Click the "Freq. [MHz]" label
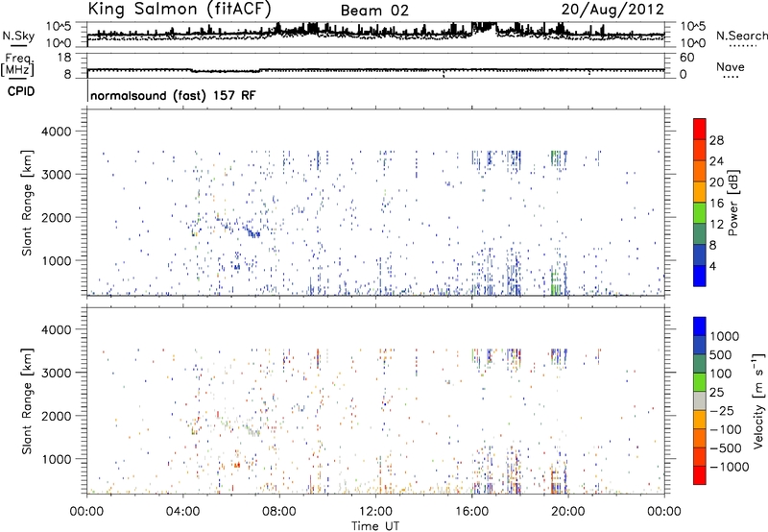The height and width of the screenshot is (532, 768). pos(18,65)
